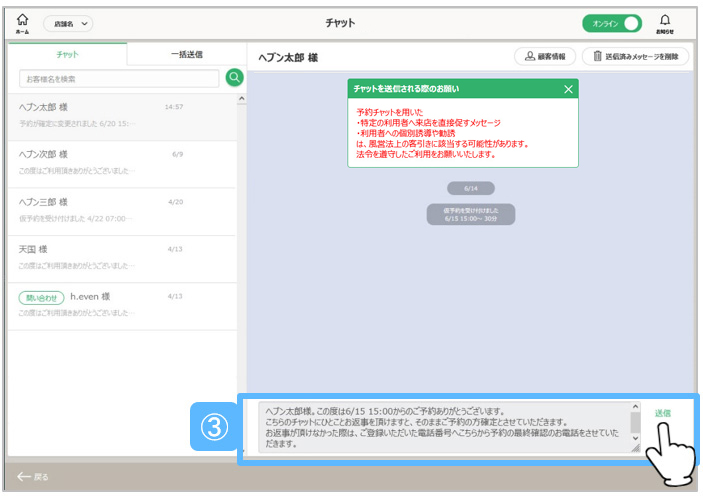The width and height of the screenshot is (703, 497).
Task: Close the chat notice banner
Action: click(x=568, y=89)
